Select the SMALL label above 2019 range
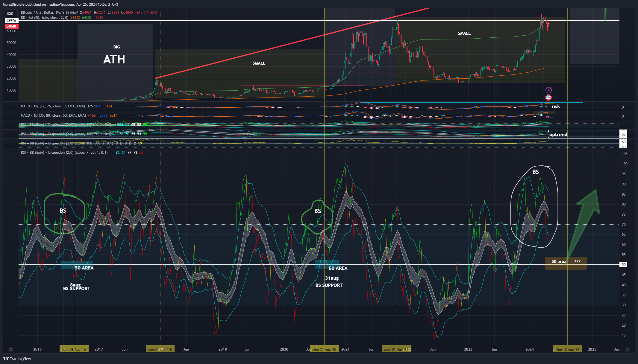This screenshot has width=638, height=364. (x=259, y=63)
